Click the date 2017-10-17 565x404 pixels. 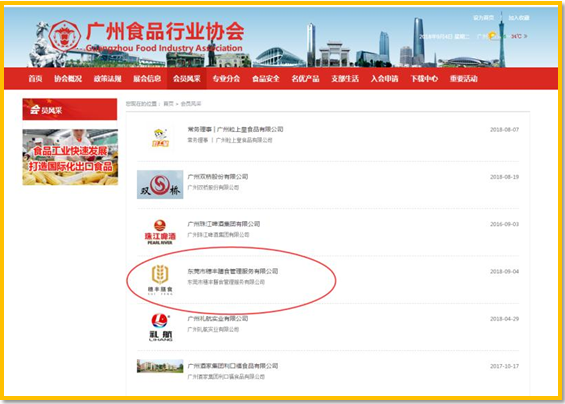[x=504, y=366]
